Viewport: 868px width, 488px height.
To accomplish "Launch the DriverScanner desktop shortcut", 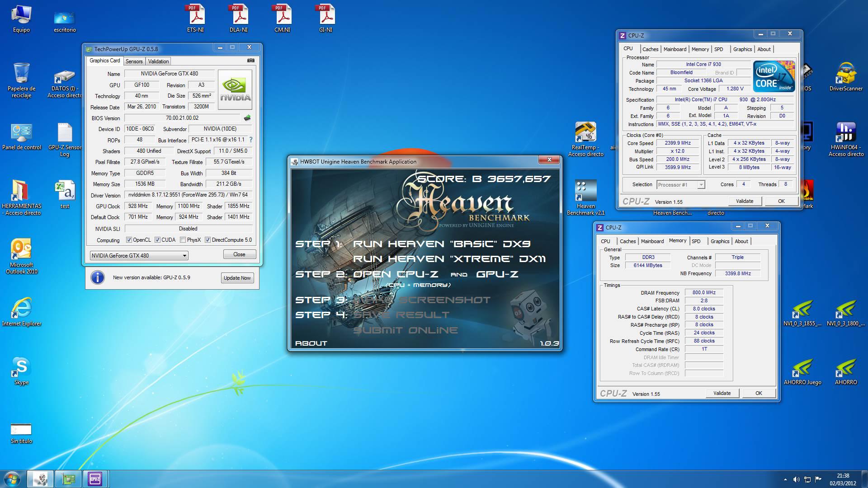I will pyautogui.click(x=846, y=77).
